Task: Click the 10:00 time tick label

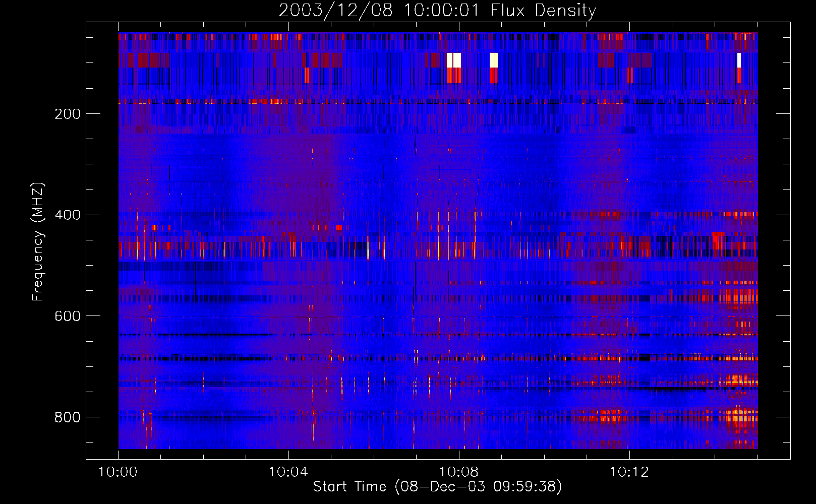Action: (118, 472)
